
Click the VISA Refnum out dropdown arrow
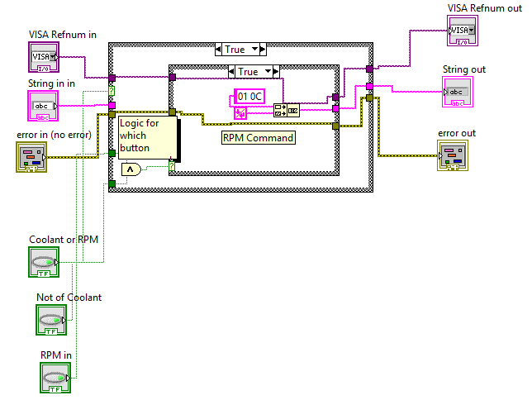[x=471, y=31]
